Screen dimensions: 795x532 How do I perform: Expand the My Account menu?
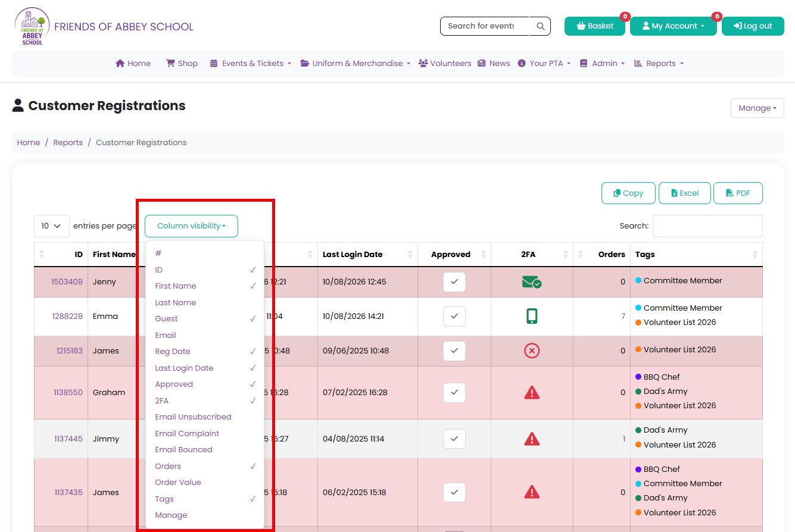[673, 26]
